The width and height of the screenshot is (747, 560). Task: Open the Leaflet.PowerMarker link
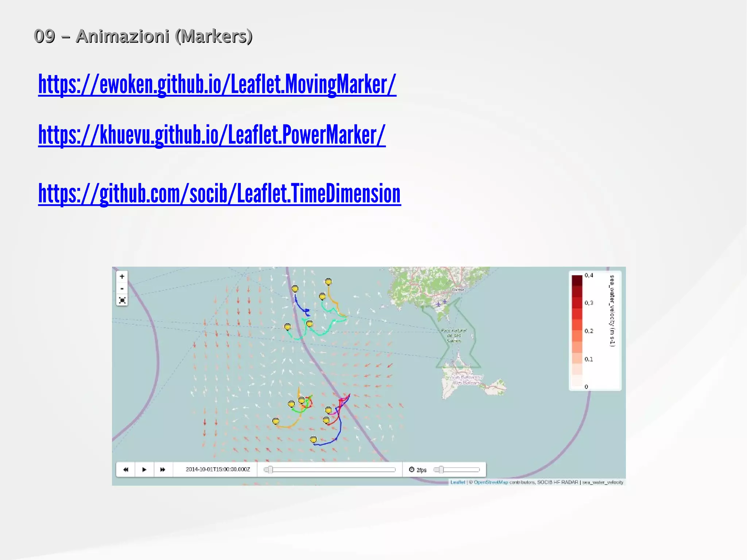[x=212, y=135]
